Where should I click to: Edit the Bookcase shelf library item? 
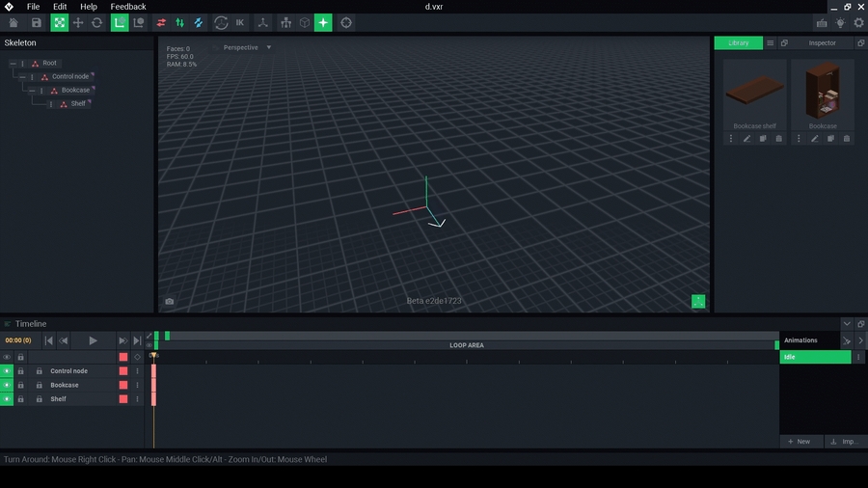coord(746,139)
